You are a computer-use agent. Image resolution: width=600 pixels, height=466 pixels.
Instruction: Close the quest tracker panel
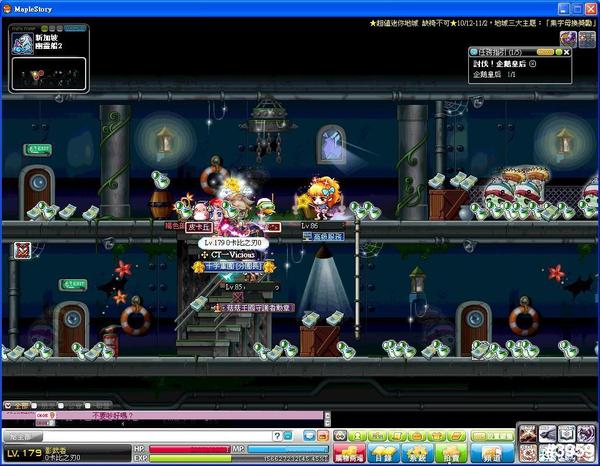[567, 52]
